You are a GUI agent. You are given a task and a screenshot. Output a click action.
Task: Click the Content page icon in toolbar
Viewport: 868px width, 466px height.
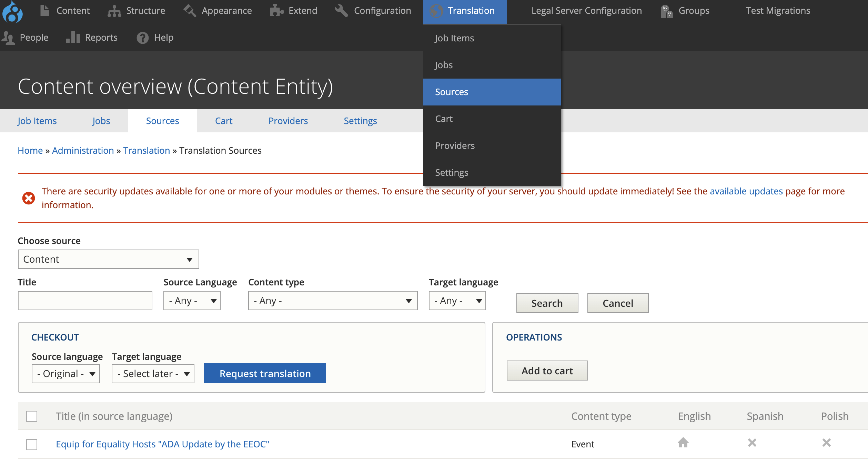[44, 11]
